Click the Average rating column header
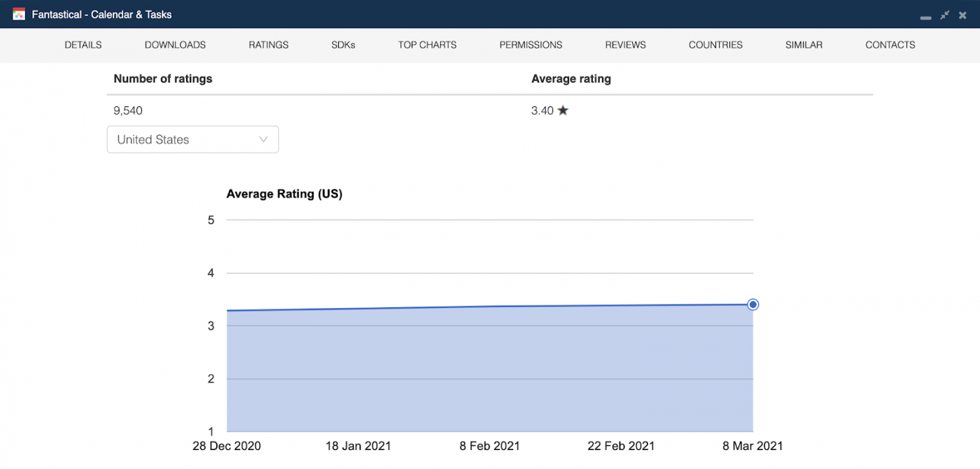This screenshot has height=469, width=980. [x=571, y=79]
